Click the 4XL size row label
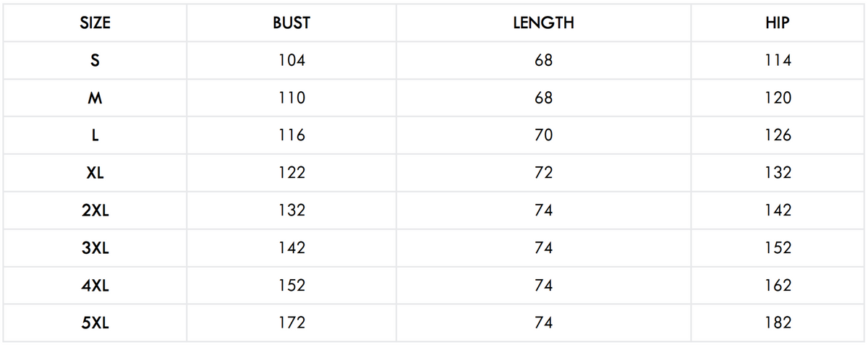Viewport: 868px width, 345px height. pyautogui.click(x=95, y=286)
